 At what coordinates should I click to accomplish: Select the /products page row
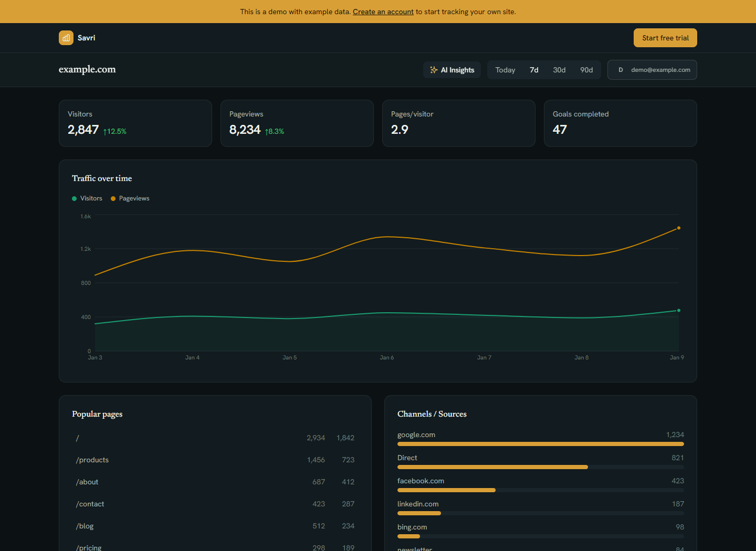click(x=215, y=460)
